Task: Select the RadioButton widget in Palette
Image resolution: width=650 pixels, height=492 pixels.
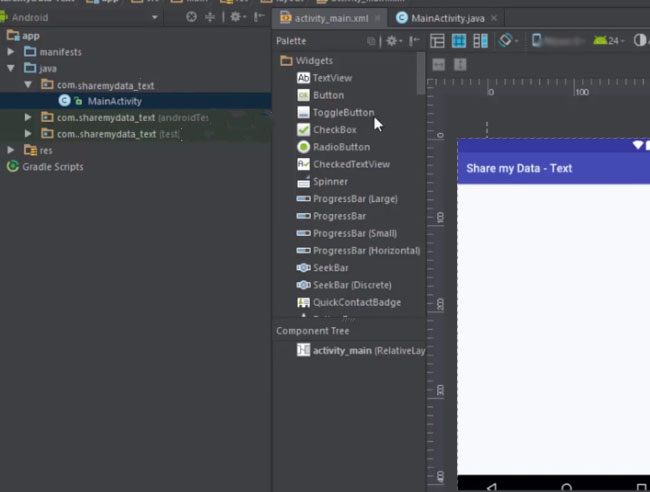Action: coord(341,147)
